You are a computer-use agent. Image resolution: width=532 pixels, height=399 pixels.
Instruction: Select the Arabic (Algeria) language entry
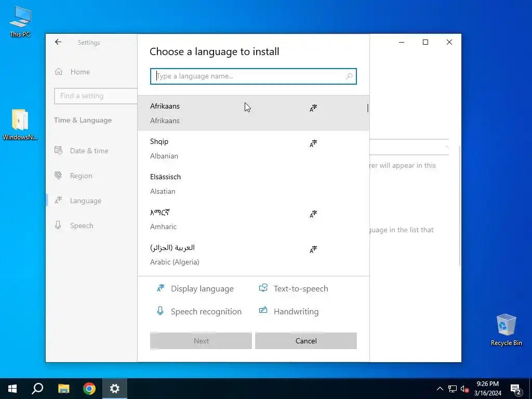point(254,255)
